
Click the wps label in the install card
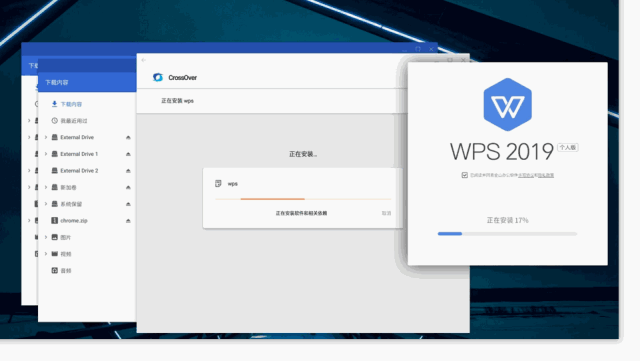pyautogui.click(x=233, y=184)
